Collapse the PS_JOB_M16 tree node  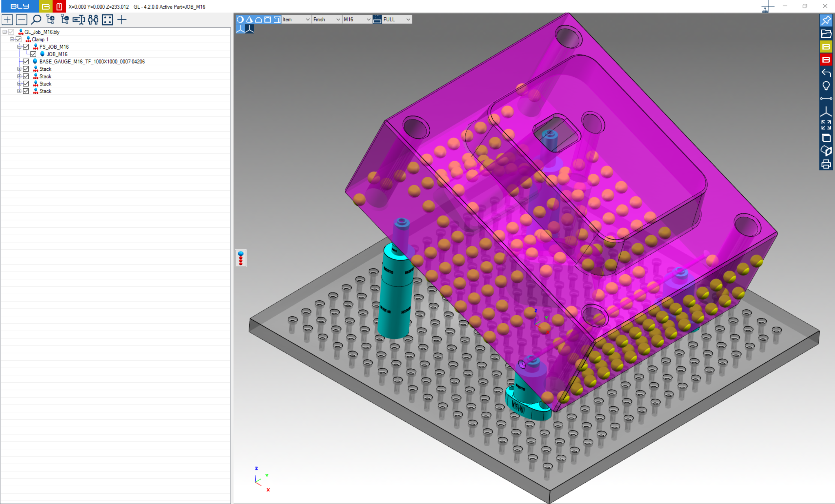[19, 47]
